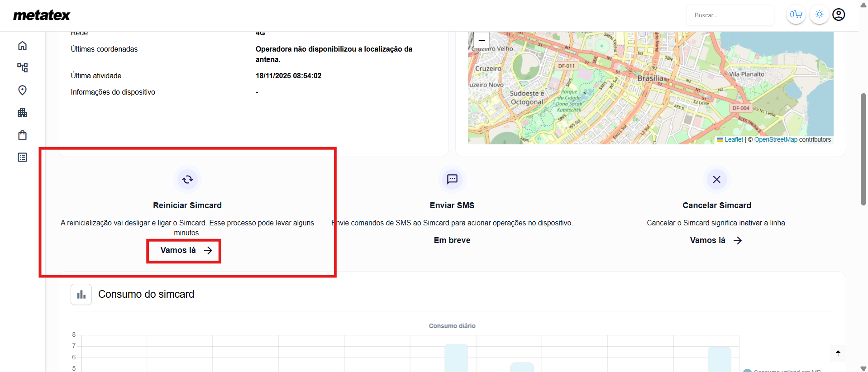868x372 pixels.
Task: Click the 18/11/2025 08:54:02 value
Action: pos(289,76)
